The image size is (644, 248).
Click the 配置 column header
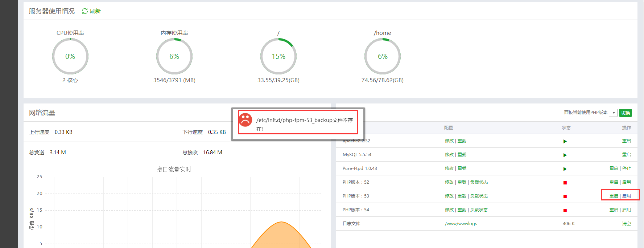click(x=449, y=128)
